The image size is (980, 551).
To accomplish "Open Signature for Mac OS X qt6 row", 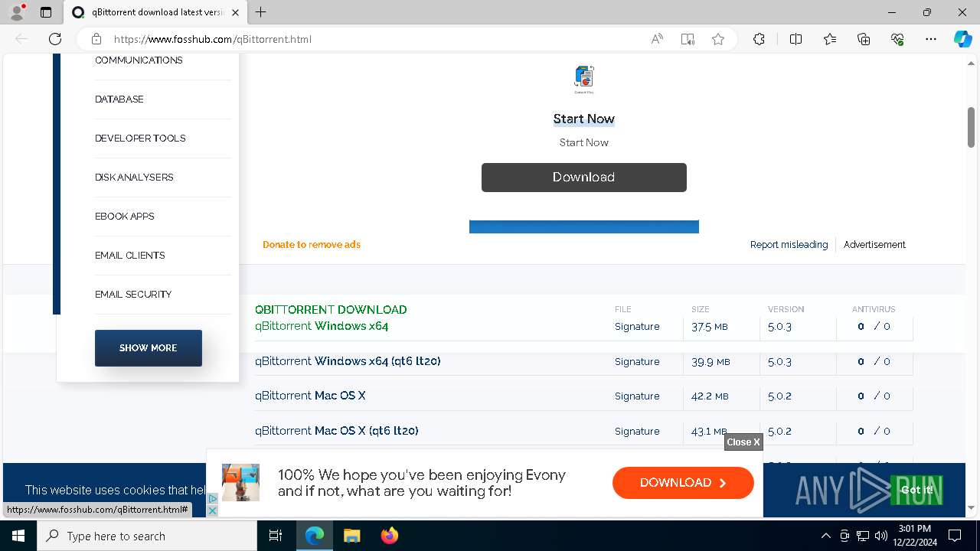I will pos(637,432).
